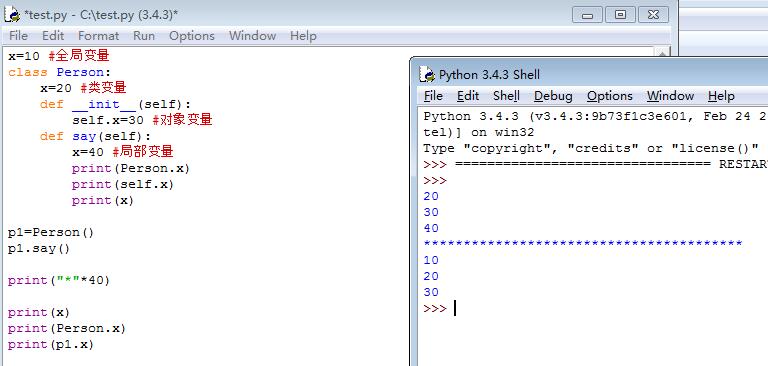Open the Help menu in test.py editor

[303, 36]
